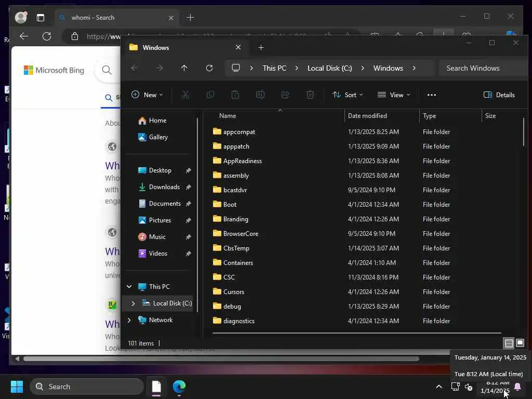Reload the page in Edge browser

click(x=47, y=36)
